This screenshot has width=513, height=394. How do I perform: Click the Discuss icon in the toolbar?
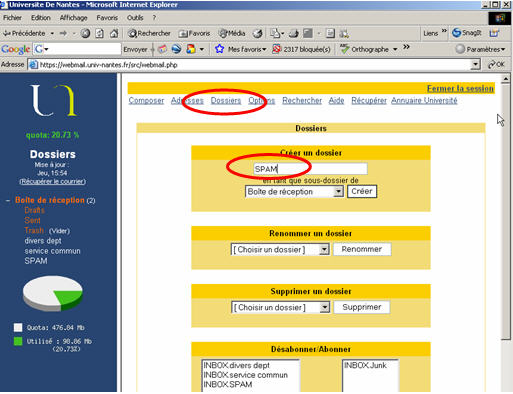[x=330, y=33]
